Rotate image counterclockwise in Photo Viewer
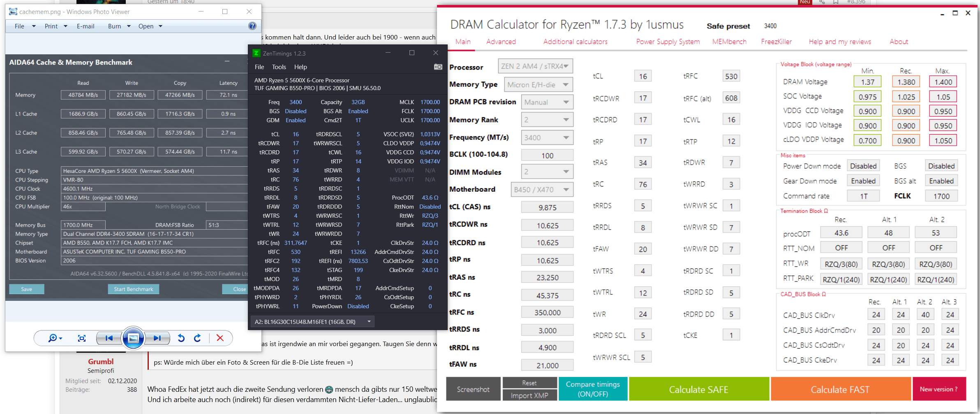The height and width of the screenshot is (414, 980). tap(181, 338)
